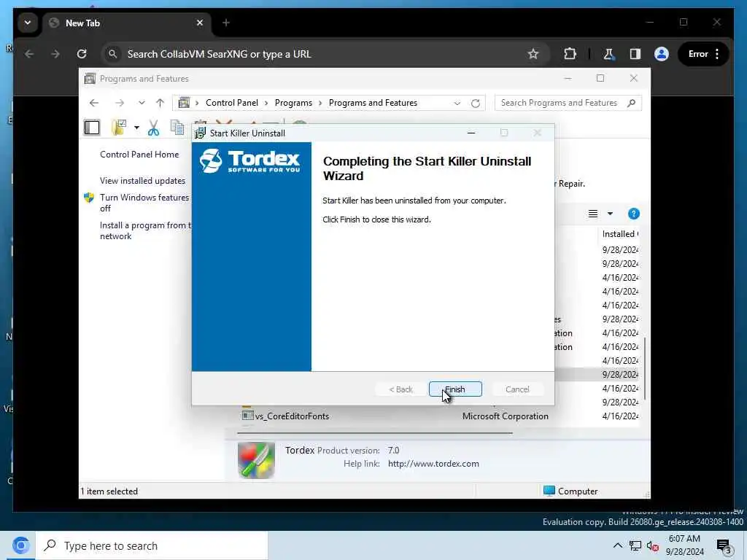Open Chrome Labs flask icon

[x=608, y=54]
